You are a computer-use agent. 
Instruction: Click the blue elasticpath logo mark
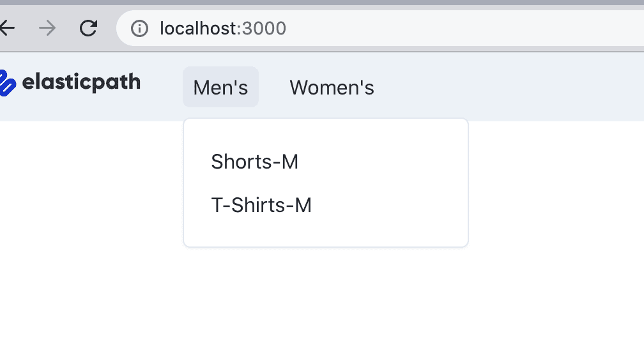[x=6, y=83]
